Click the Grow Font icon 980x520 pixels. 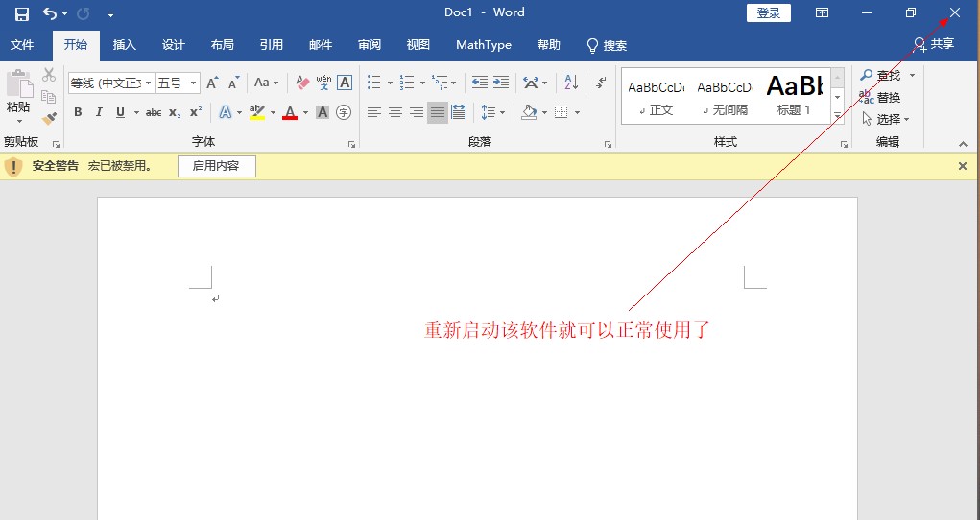click(x=212, y=83)
